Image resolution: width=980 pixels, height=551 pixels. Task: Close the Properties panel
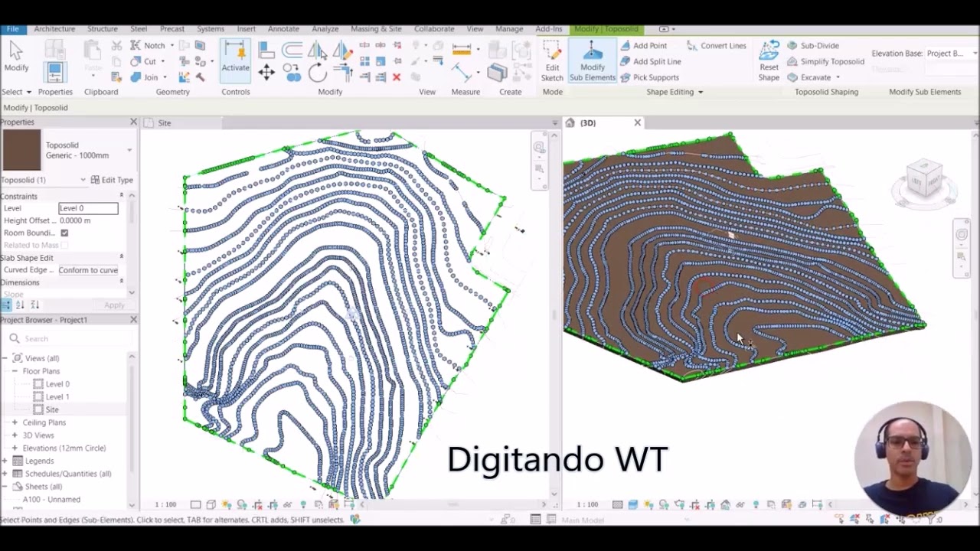(x=133, y=122)
